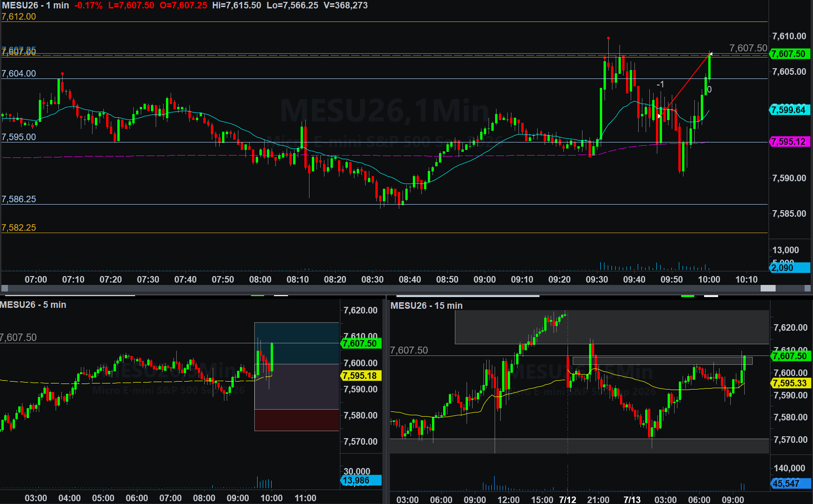Click the 10:00 label on 1-min time axis
Screen dimensions: 813x504
(709, 279)
